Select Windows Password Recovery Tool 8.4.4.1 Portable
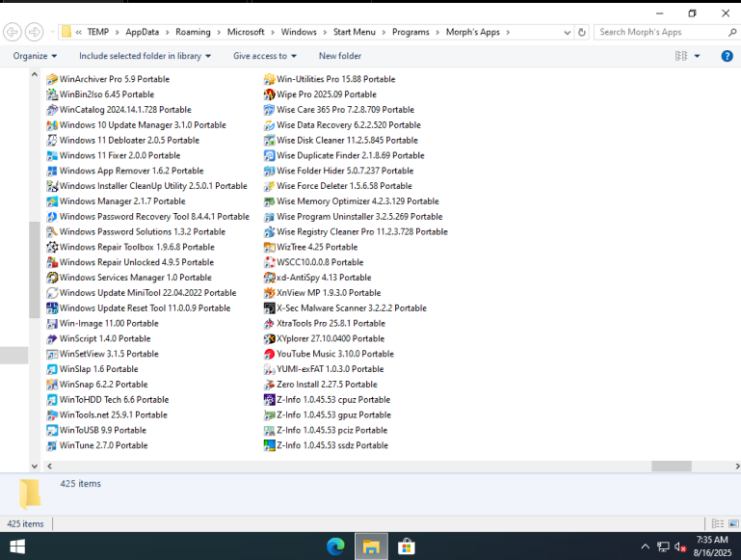The height and width of the screenshot is (560, 741). click(x=147, y=217)
